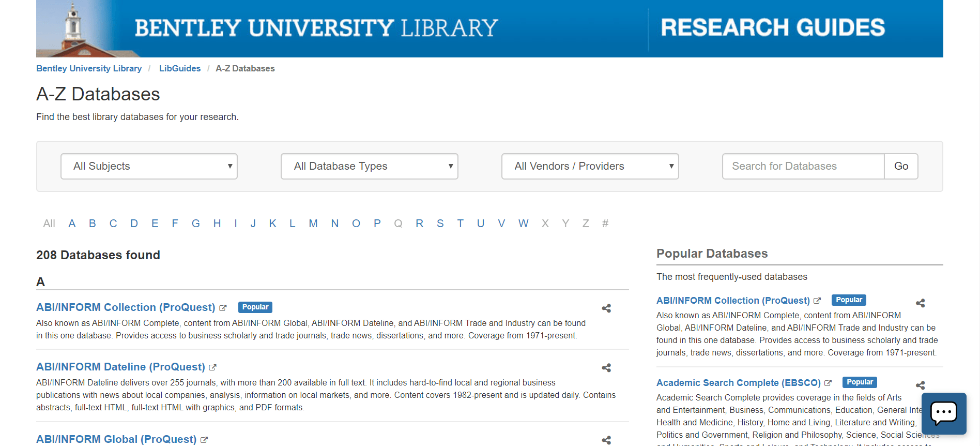The width and height of the screenshot is (980, 446).
Task: Expand the All Database Types dropdown
Action: [x=369, y=166]
